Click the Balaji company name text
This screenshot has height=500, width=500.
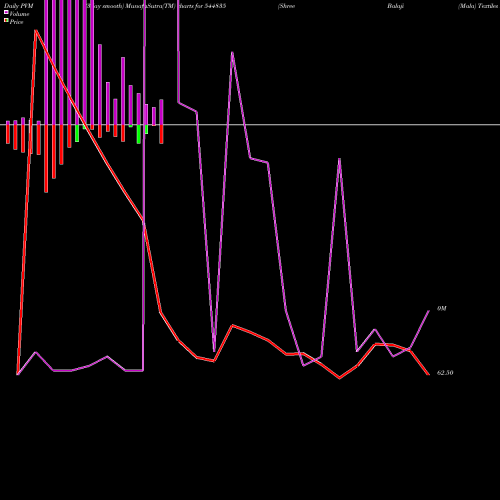click(396, 6)
